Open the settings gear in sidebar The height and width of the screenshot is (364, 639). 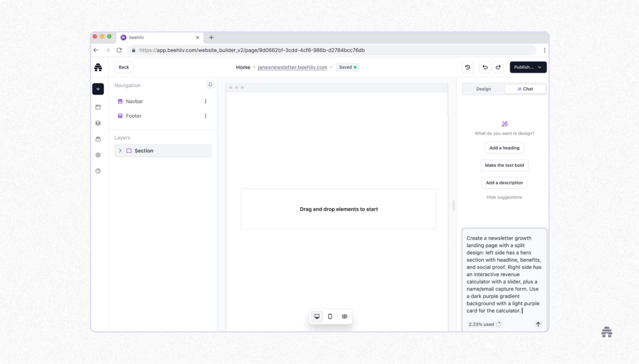[x=98, y=155]
